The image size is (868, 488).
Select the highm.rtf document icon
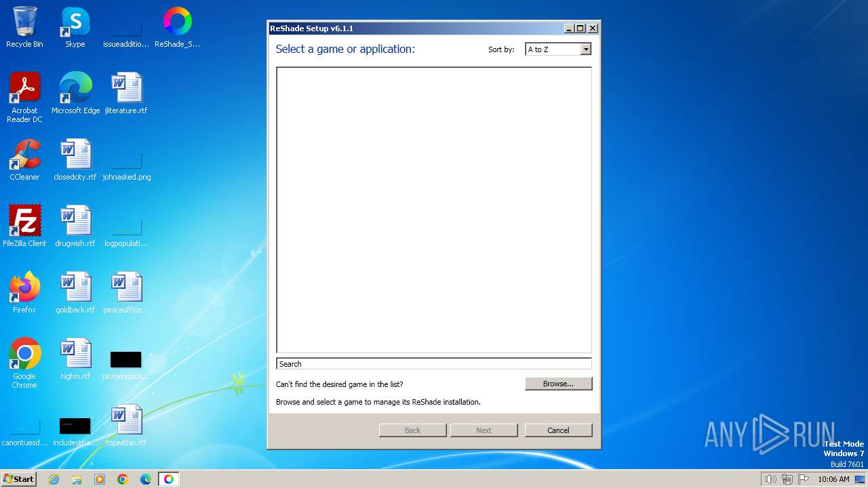point(75,359)
